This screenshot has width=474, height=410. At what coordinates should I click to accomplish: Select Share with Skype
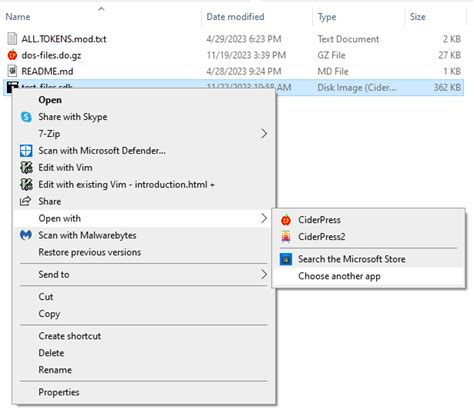(144, 117)
